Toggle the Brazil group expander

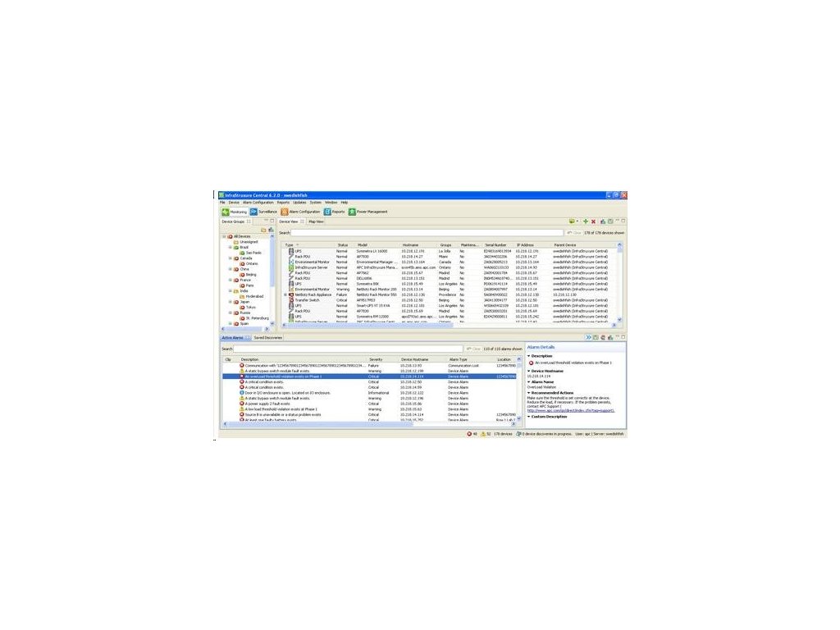(x=231, y=247)
